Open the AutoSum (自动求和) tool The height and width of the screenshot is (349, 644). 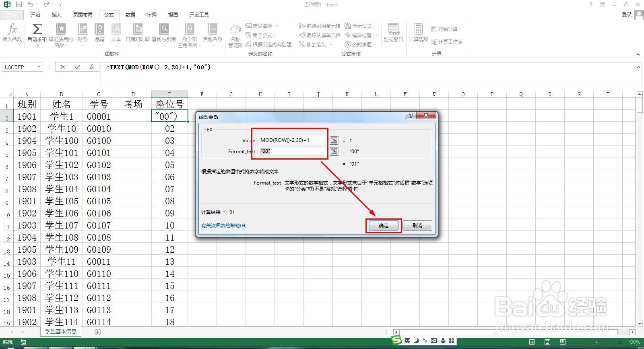(x=37, y=34)
